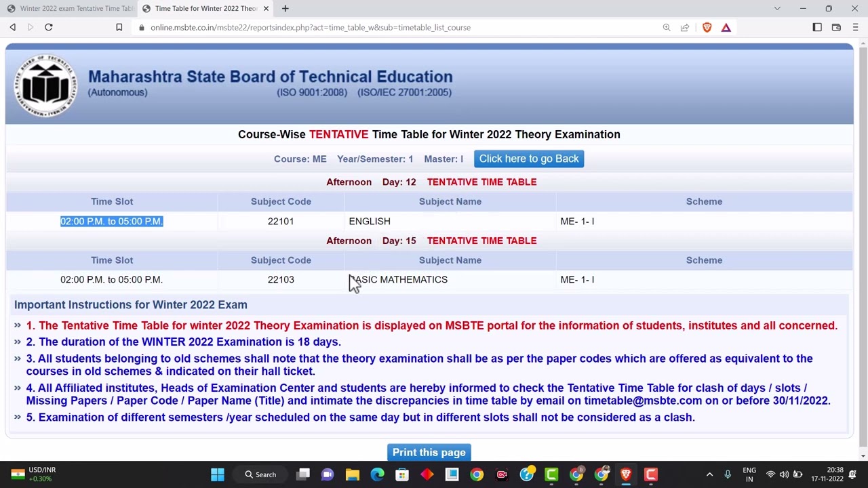The width and height of the screenshot is (868, 488).
Task: Open the USD/INR widget on the taskbar
Action: 34,474
